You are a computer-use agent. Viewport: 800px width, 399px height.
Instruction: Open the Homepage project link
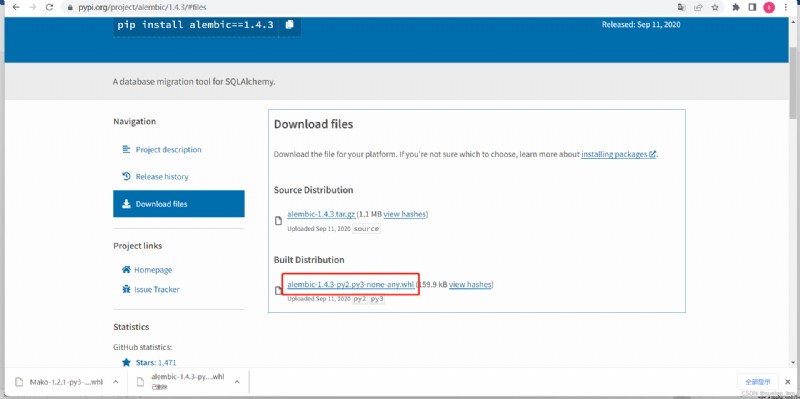153,270
